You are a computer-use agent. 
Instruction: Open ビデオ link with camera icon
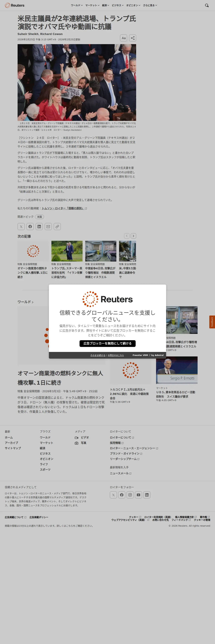82,438
